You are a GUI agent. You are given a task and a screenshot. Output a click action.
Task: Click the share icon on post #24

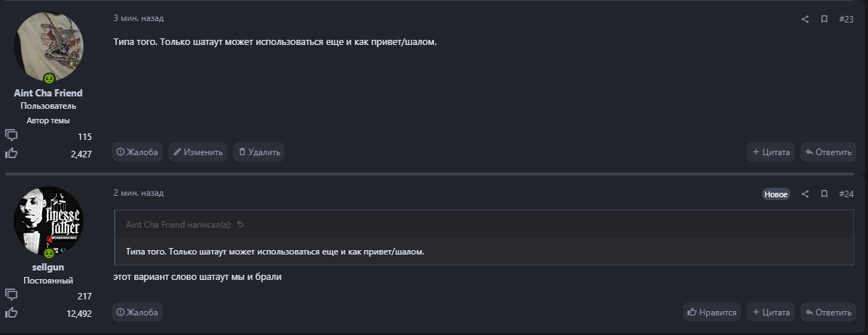point(805,194)
